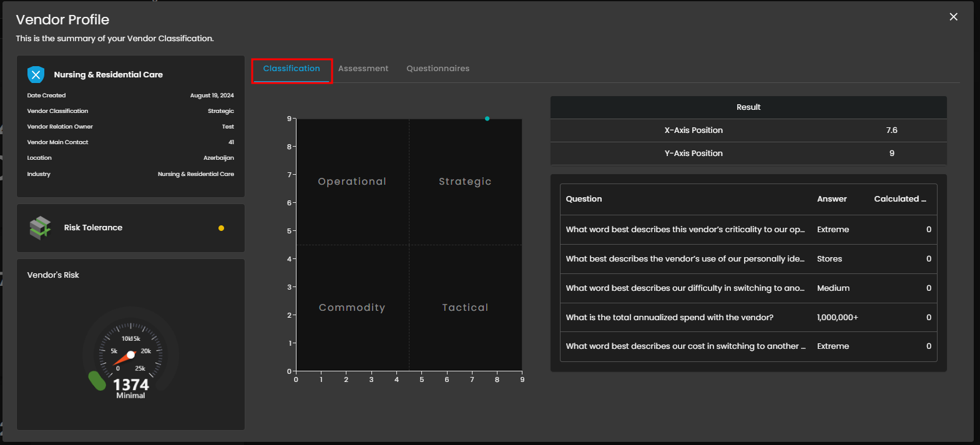Viewport: 980px width, 445px height.
Task: Open the Questionnaires tab
Action: tap(438, 69)
